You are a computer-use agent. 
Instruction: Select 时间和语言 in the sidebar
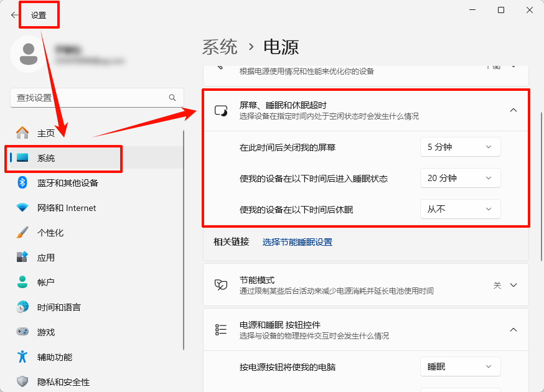[59, 307]
